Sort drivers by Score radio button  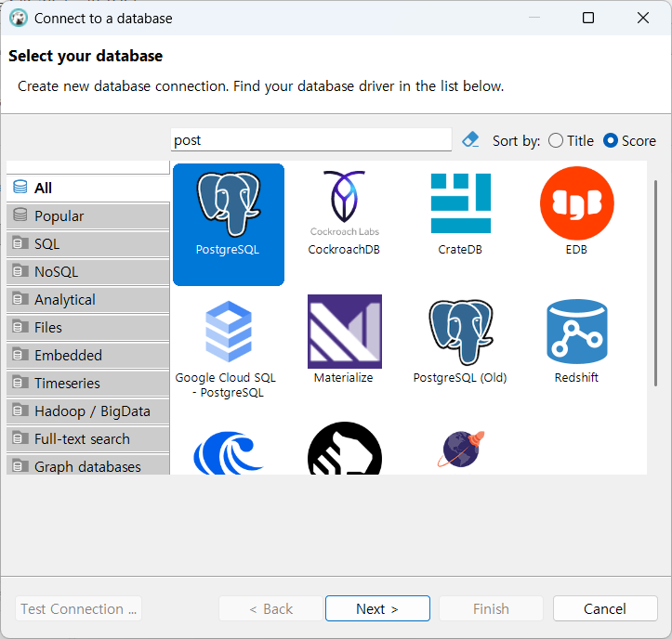coord(611,140)
